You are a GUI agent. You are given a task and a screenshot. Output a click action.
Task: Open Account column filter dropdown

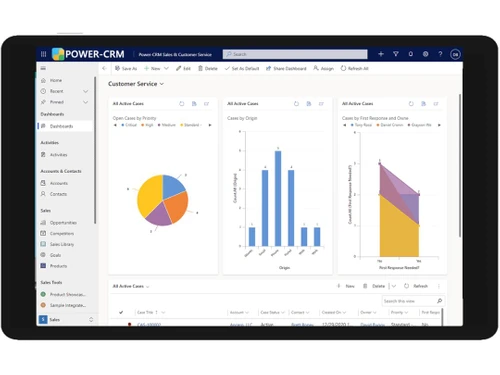point(247,312)
